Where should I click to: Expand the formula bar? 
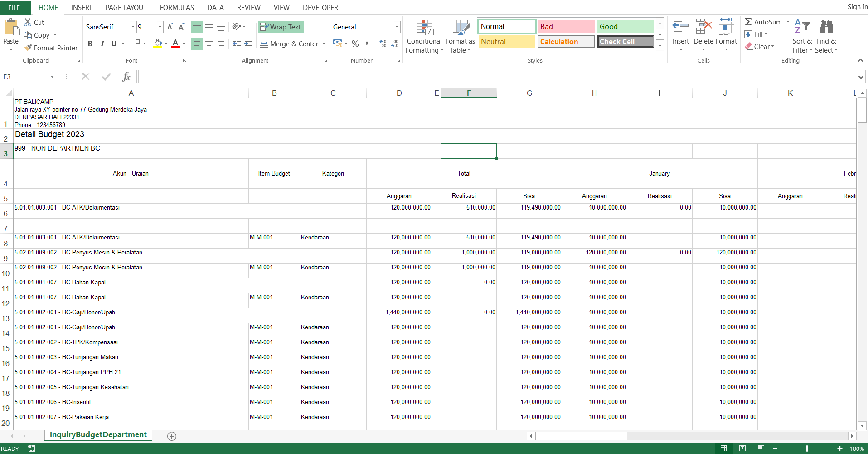click(x=861, y=77)
